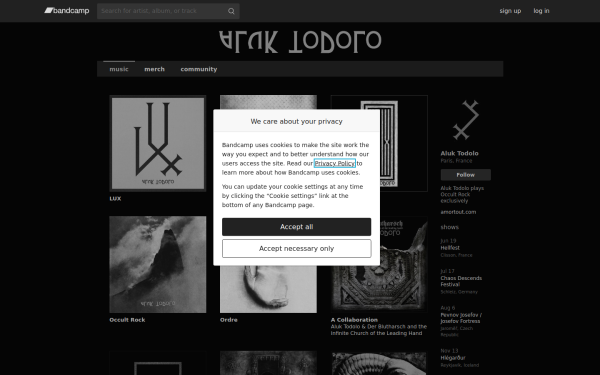The width and height of the screenshot is (600, 375).
Task: Click the Follow button
Action: tap(466, 175)
